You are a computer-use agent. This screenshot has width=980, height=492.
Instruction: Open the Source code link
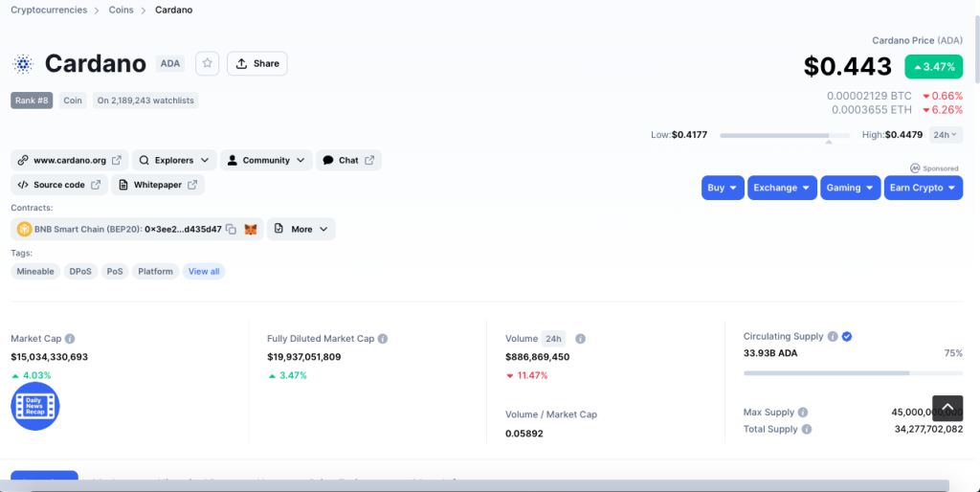pos(58,185)
